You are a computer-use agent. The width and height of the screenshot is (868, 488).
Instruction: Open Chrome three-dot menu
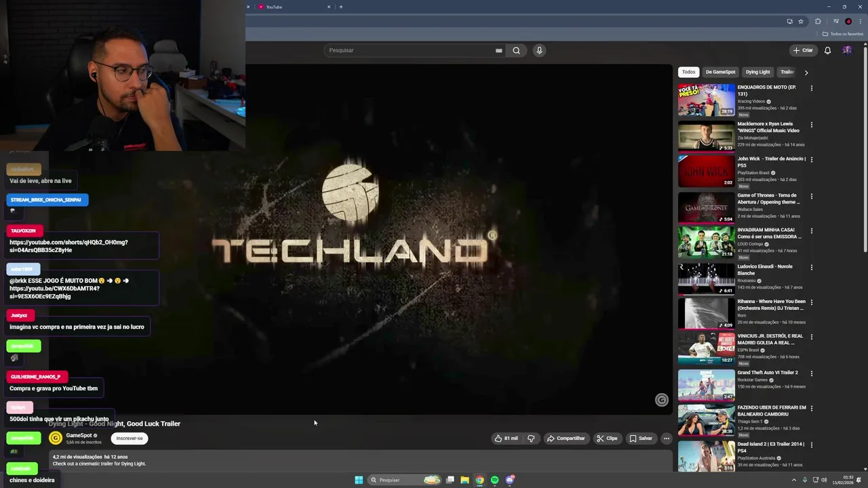(861, 22)
